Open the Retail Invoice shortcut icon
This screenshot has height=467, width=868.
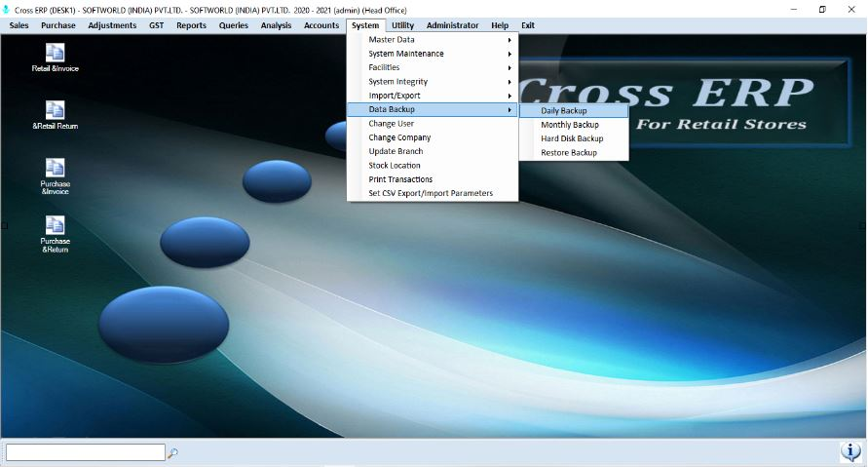[55, 58]
